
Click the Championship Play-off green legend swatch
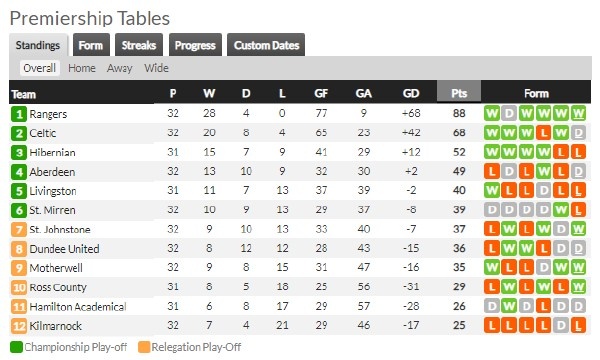[x=16, y=347]
